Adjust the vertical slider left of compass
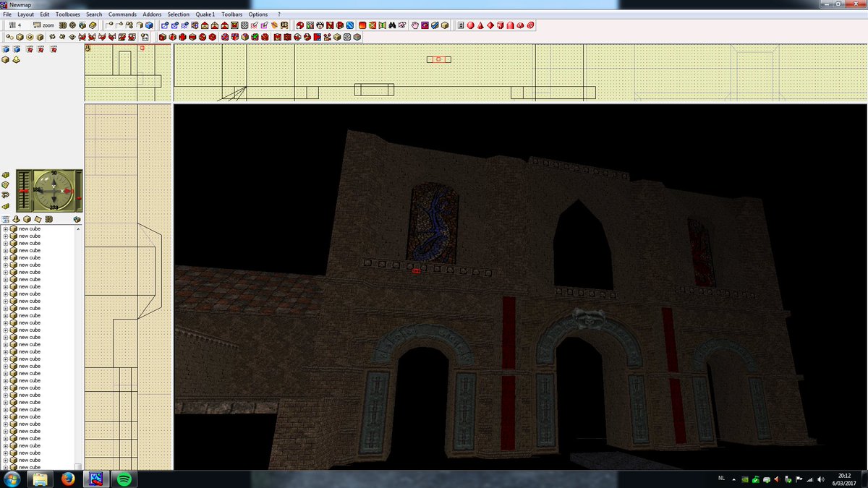 (x=24, y=191)
